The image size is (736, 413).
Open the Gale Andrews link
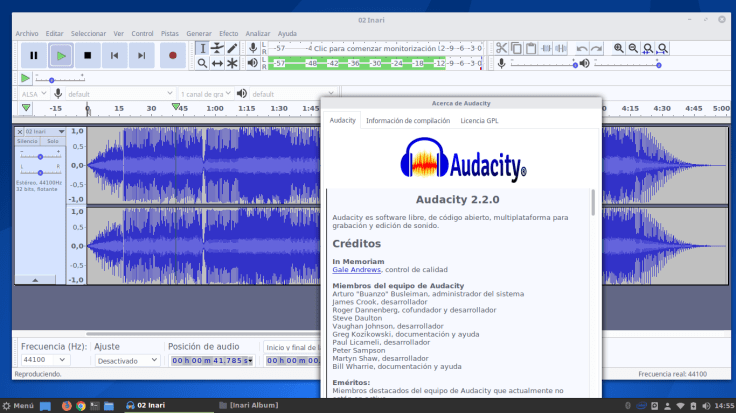pos(356,269)
